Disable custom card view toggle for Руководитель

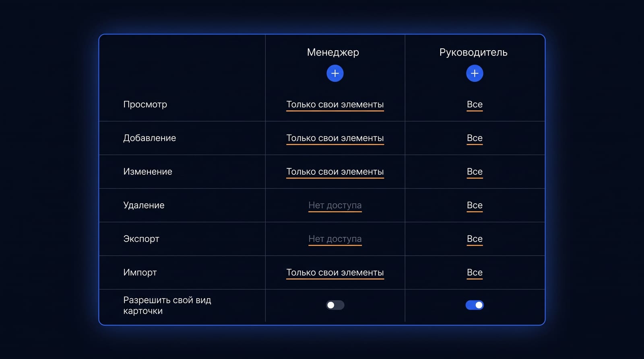point(475,305)
